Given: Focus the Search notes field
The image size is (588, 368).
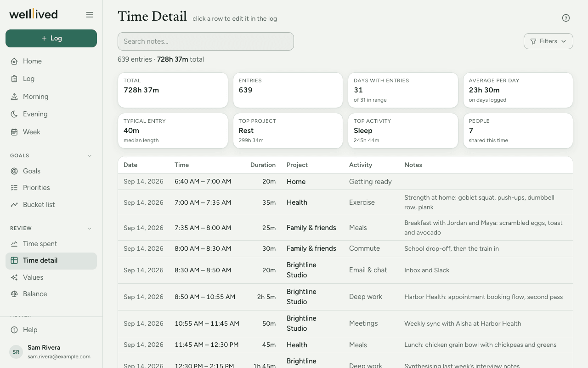Looking at the screenshot, I should pyautogui.click(x=206, y=41).
